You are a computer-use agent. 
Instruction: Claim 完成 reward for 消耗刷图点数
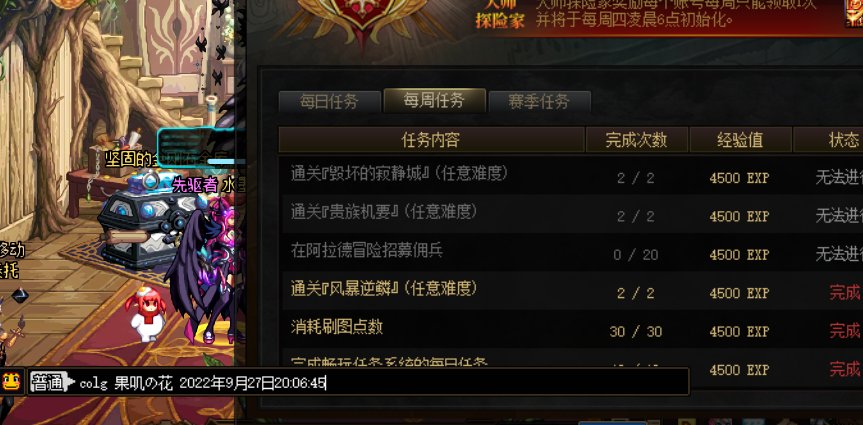844,330
